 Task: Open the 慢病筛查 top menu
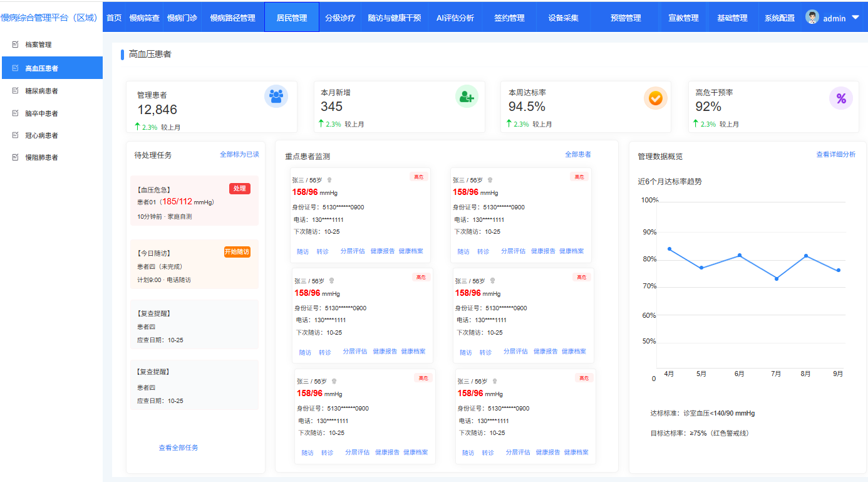(x=144, y=18)
